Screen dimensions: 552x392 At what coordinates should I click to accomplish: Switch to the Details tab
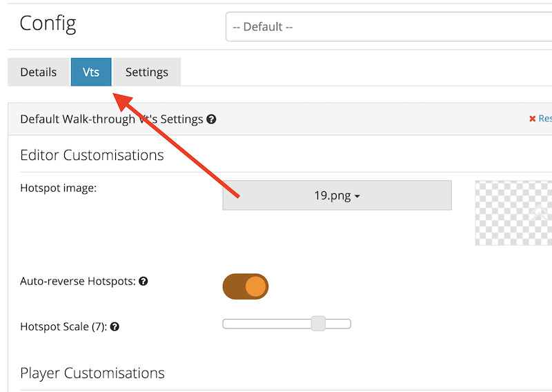tap(39, 72)
